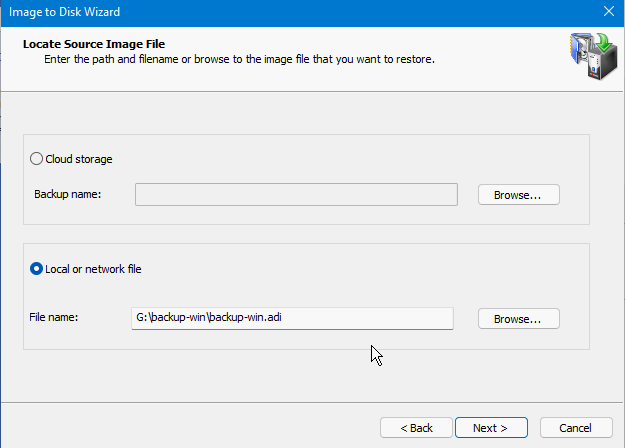625x448 pixels.
Task: Click the instruction text under the heading
Action: (x=239, y=60)
